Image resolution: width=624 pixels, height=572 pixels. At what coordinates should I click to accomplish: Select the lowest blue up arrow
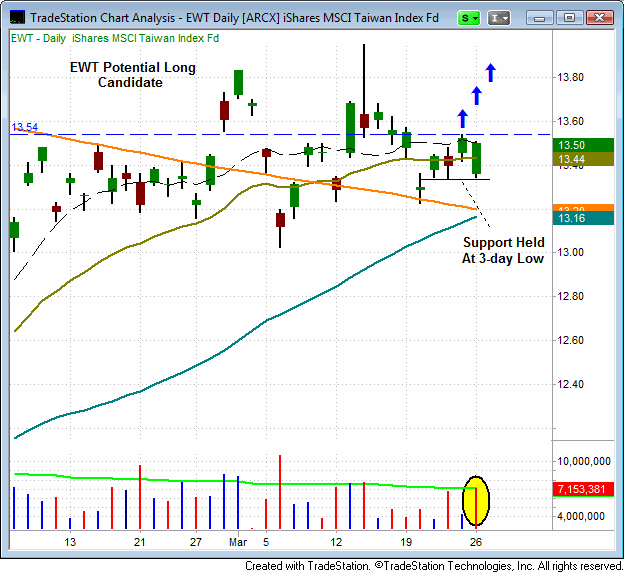(x=462, y=118)
